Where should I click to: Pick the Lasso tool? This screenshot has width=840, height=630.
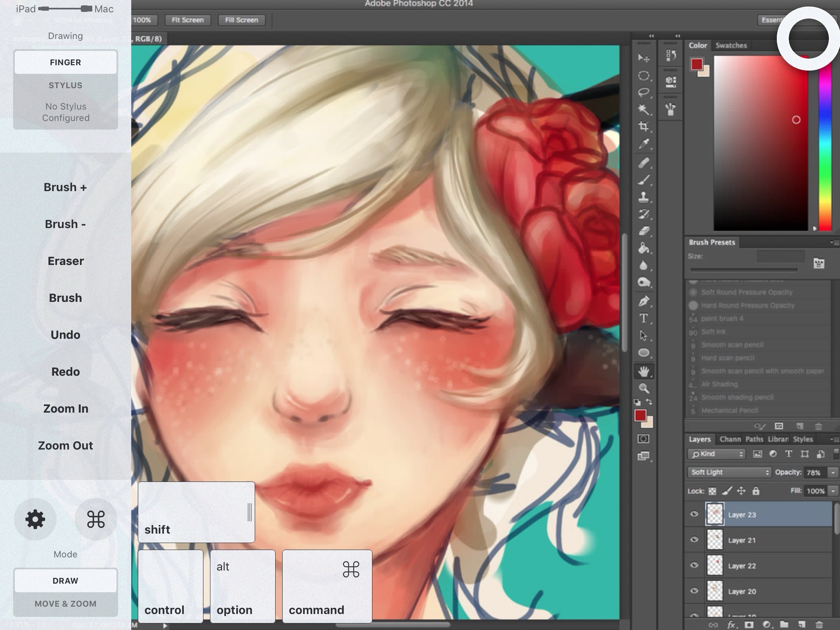(643, 92)
